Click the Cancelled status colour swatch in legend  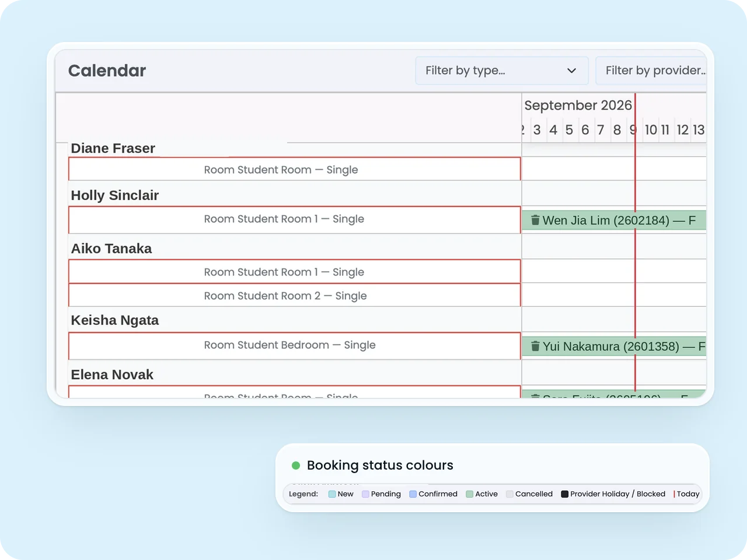click(509, 494)
